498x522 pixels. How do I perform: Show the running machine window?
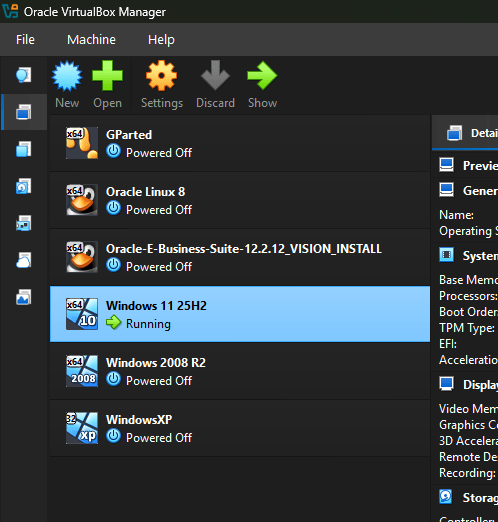tap(262, 85)
